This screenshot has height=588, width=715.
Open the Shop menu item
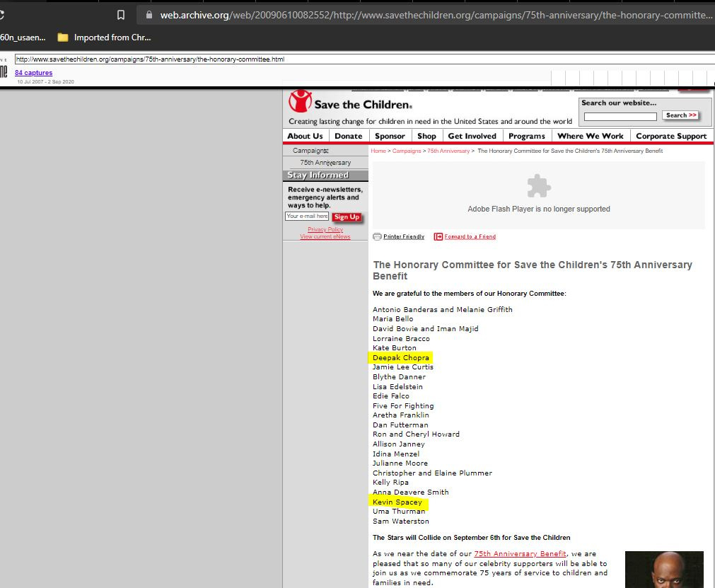427,136
